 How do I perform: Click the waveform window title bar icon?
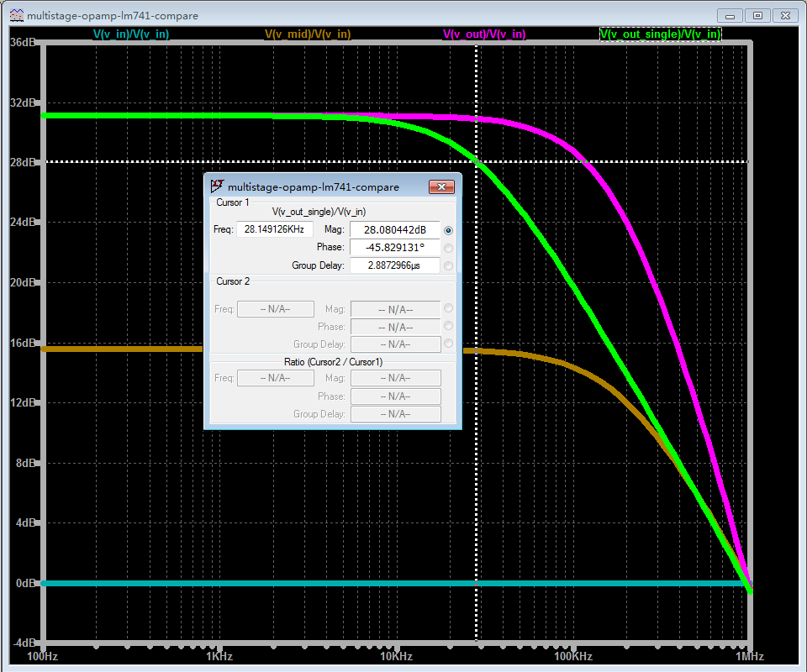tap(16, 15)
